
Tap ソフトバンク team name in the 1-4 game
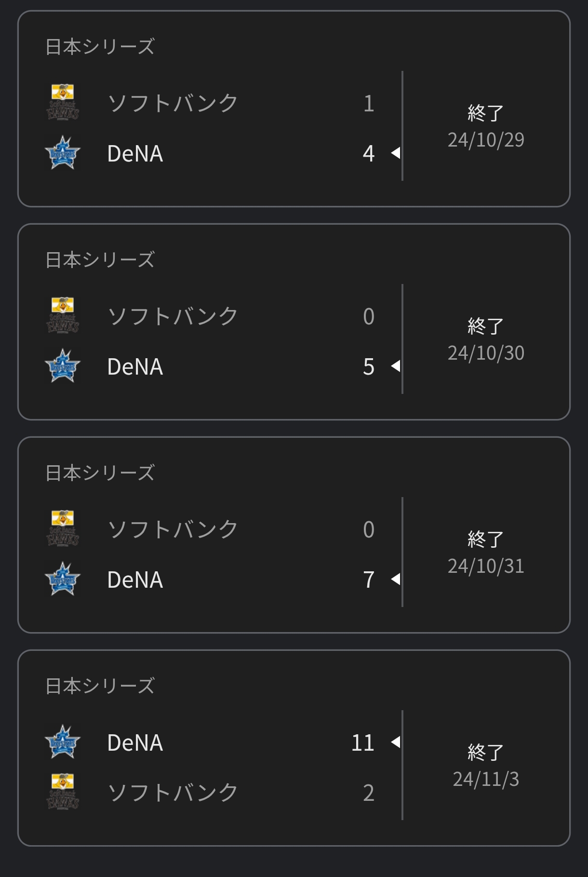click(x=173, y=103)
